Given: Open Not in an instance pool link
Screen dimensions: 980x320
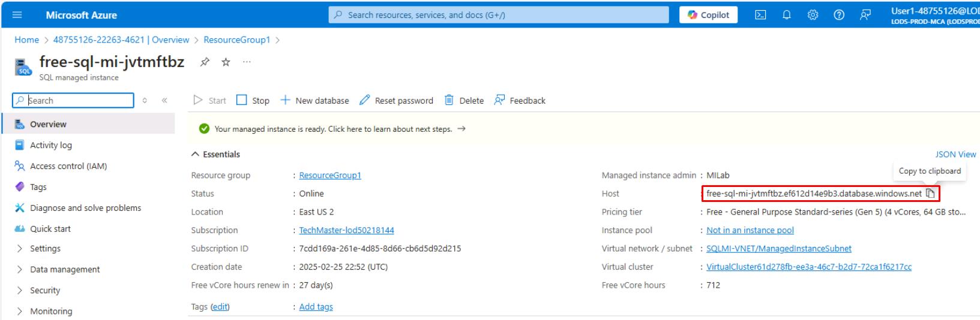Looking at the screenshot, I should point(750,230).
